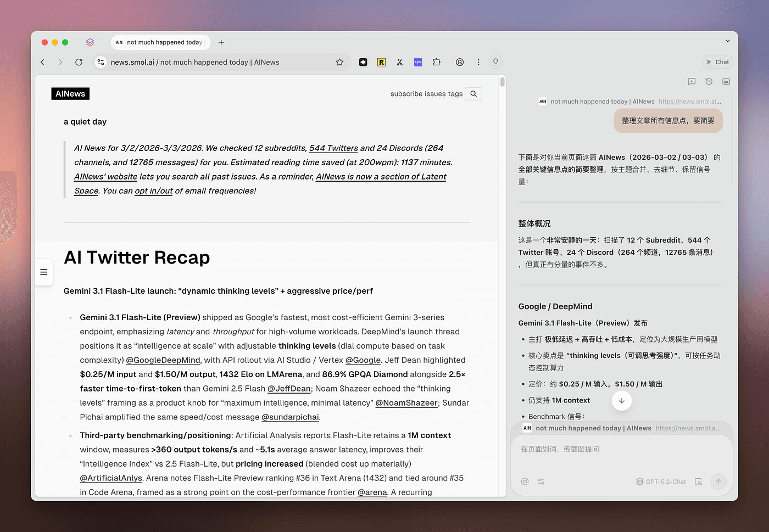
Task: Open chat settings sliders icon
Action: pos(541,481)
